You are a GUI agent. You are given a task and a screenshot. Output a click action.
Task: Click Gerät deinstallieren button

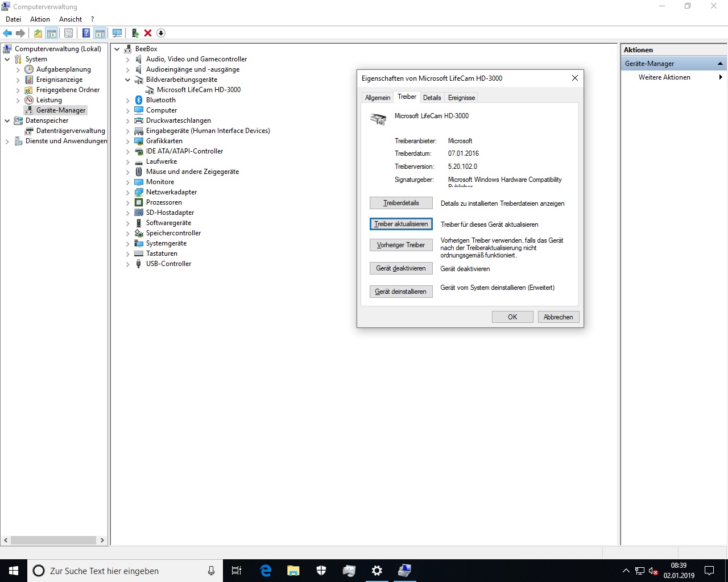pos(401,292)
